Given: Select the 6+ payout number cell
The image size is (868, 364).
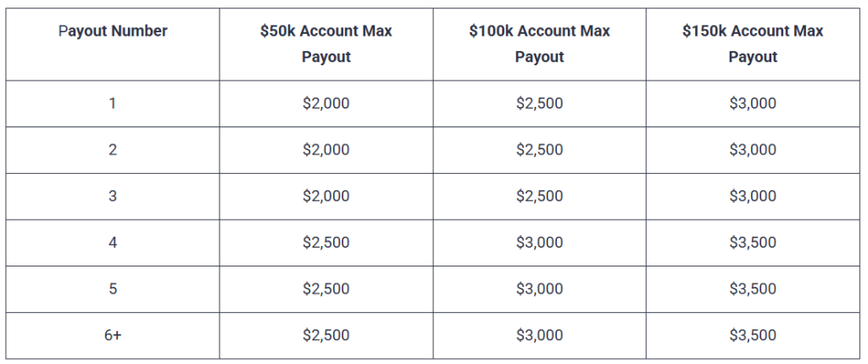Looking at the screenshot, I should click(113, 335).
